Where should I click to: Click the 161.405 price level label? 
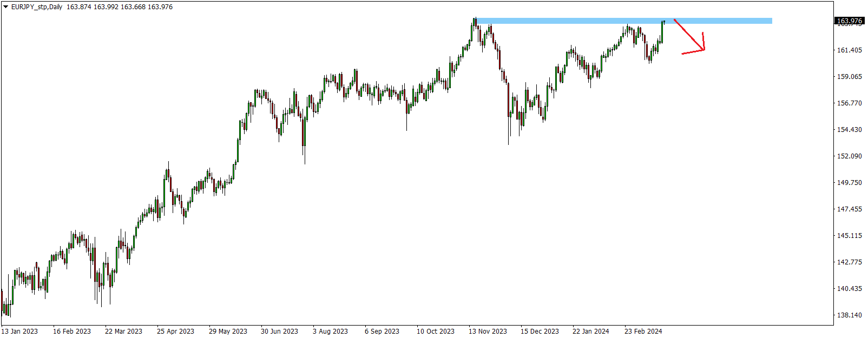point(850,50)
